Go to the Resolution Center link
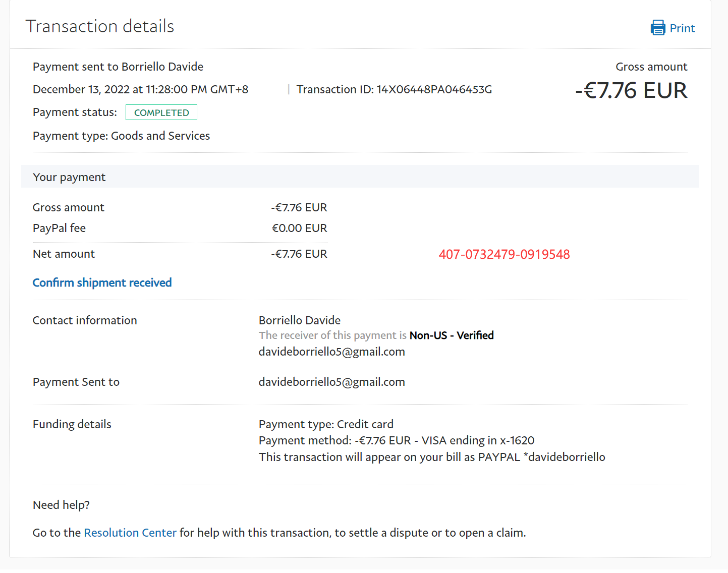This screenshot has height=573, width=728. (x=130, y=533)
